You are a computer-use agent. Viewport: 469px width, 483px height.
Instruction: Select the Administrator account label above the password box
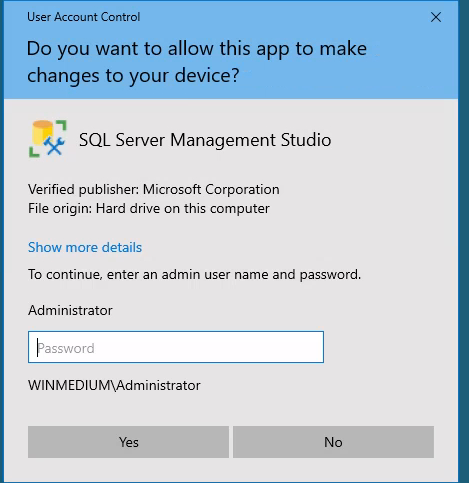70,310
